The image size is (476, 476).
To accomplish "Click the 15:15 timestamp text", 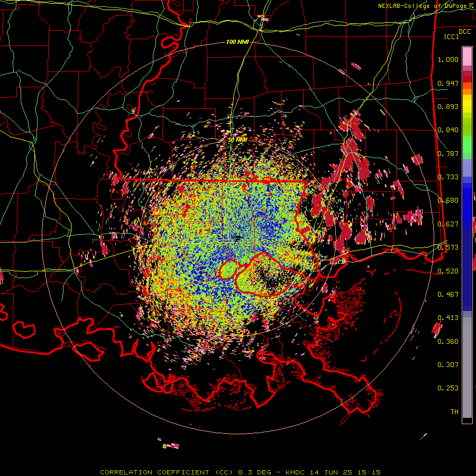I will [369, 472].
